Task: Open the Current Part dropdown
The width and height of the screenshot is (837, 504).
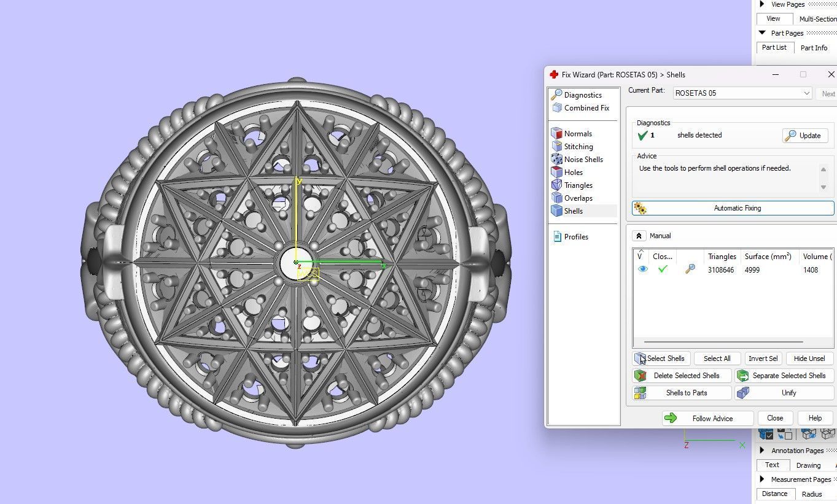Action: coord(742,93)
